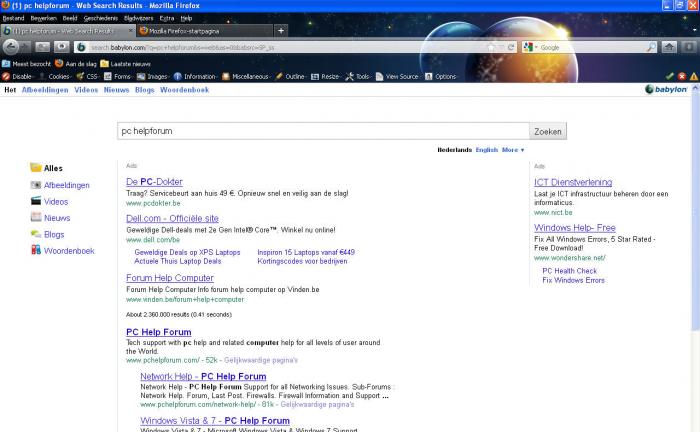Open a new tab with plus button

tap(281, 30)
